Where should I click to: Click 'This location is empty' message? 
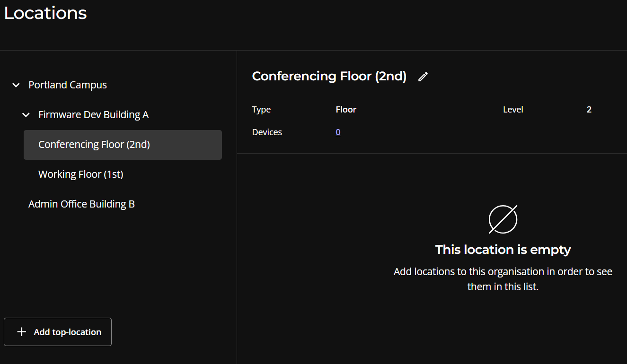pyautogui.click(x=503, y=250)
